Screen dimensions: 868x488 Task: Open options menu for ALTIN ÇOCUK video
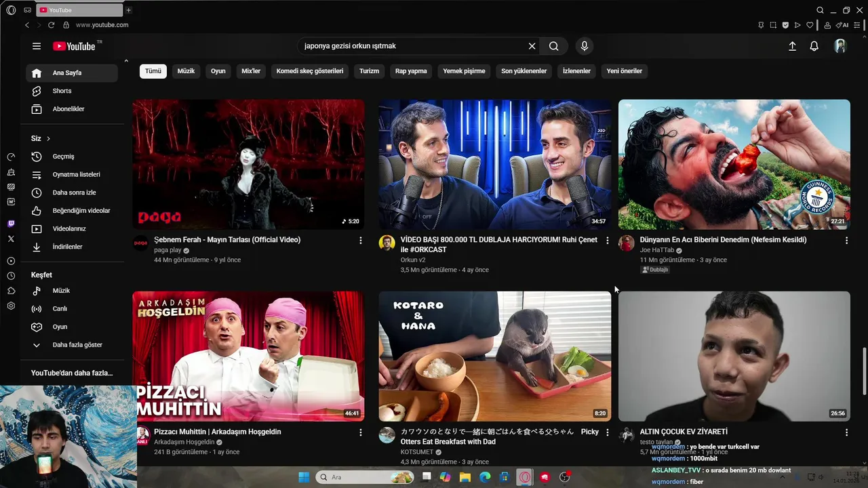click(846, 432)
